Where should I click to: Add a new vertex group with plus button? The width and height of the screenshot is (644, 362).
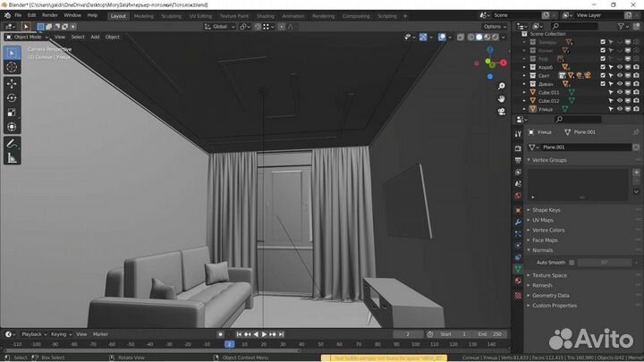[x=636, y=173]
